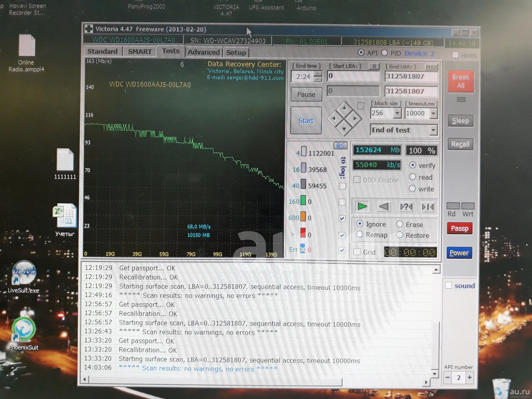Click the left arrow of the navigation diamond
Viewport: 532px width, 399px height.
333,118
